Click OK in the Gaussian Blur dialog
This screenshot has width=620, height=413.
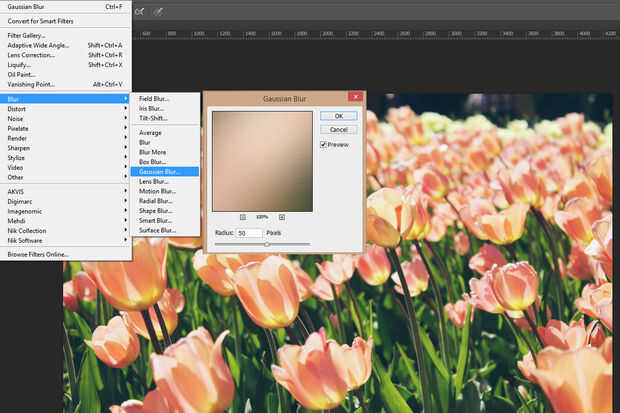point(339,116)
